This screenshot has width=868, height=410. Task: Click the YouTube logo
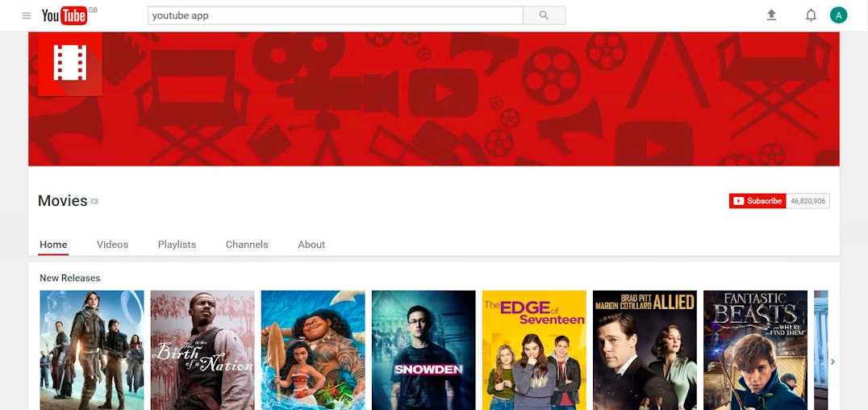(65, 15)
